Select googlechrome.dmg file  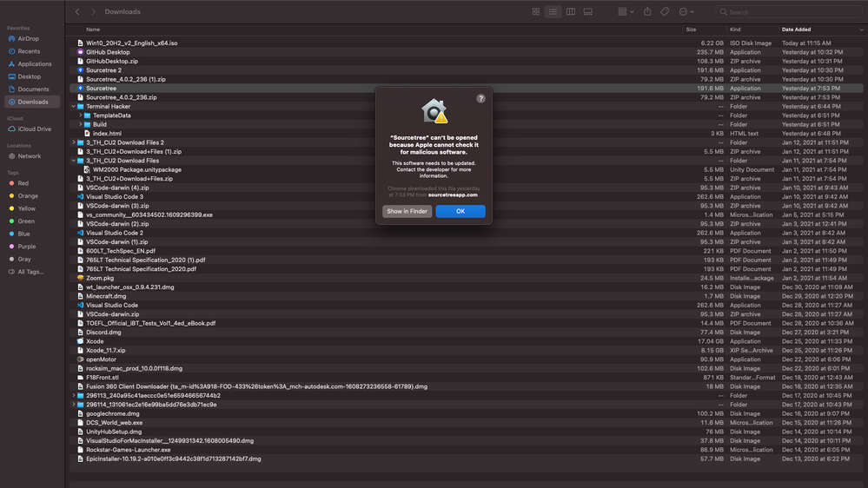point(112,414)
